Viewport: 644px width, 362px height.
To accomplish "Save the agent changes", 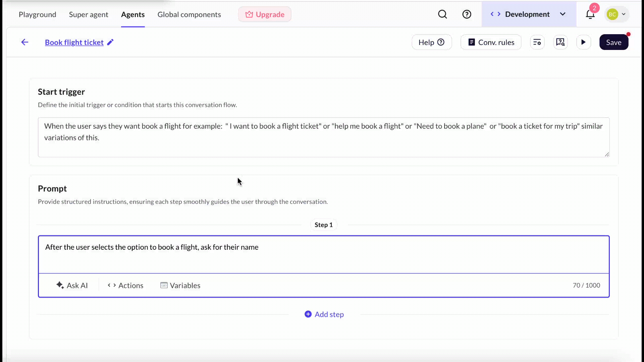I will tap(613, 42).
